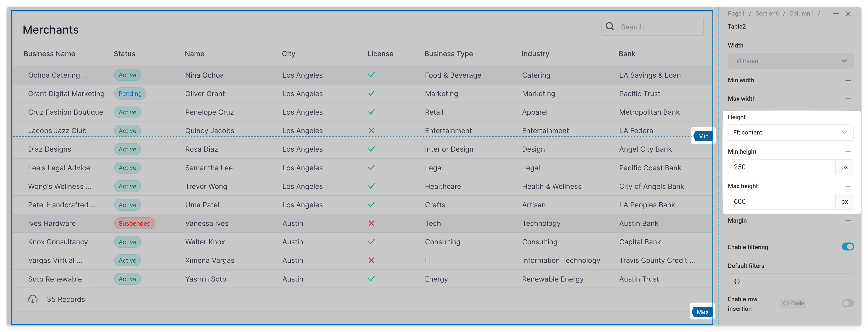Click the close panel button
868x332 pixels.
(x=848, y=13)
